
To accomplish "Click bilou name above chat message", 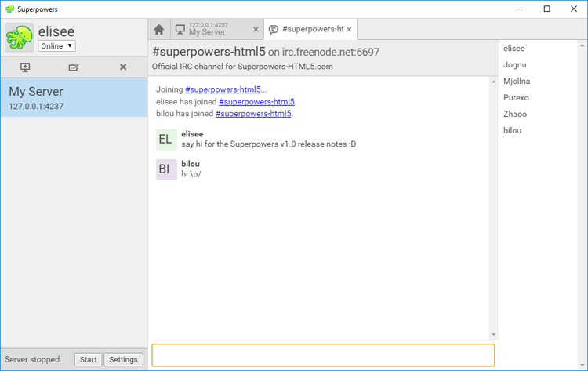I will point(191,164).
